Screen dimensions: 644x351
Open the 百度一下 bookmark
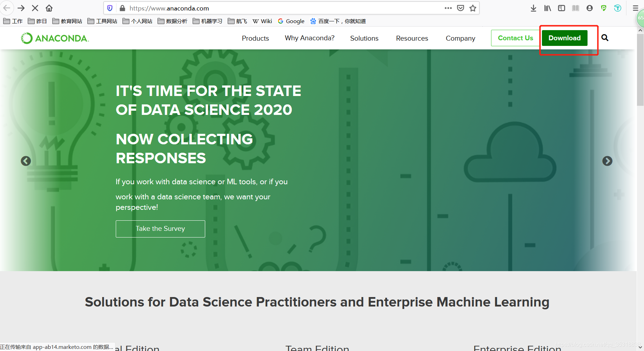coord(338,21)
